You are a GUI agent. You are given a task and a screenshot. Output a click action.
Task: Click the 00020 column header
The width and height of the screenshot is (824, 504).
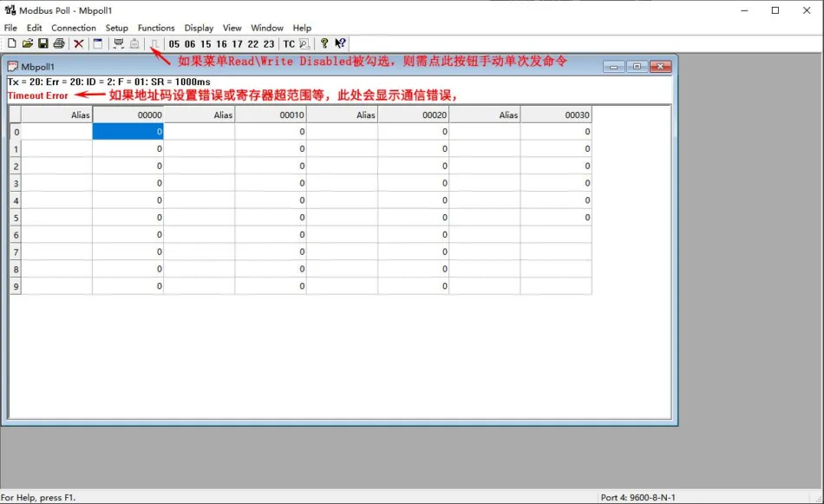[414, 115]
